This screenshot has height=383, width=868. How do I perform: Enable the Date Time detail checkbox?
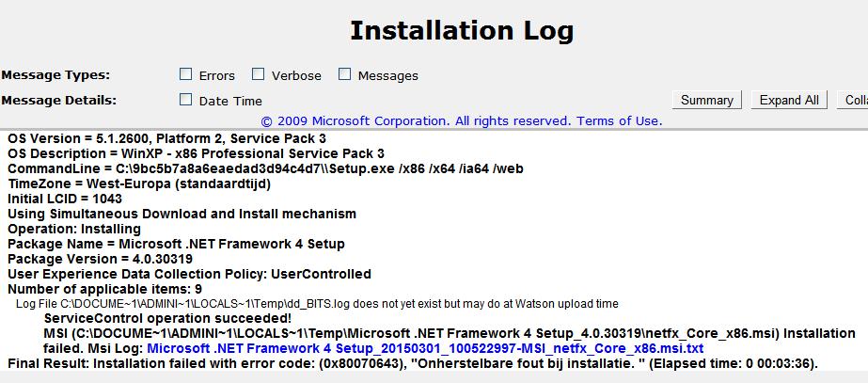coord(186,100)
